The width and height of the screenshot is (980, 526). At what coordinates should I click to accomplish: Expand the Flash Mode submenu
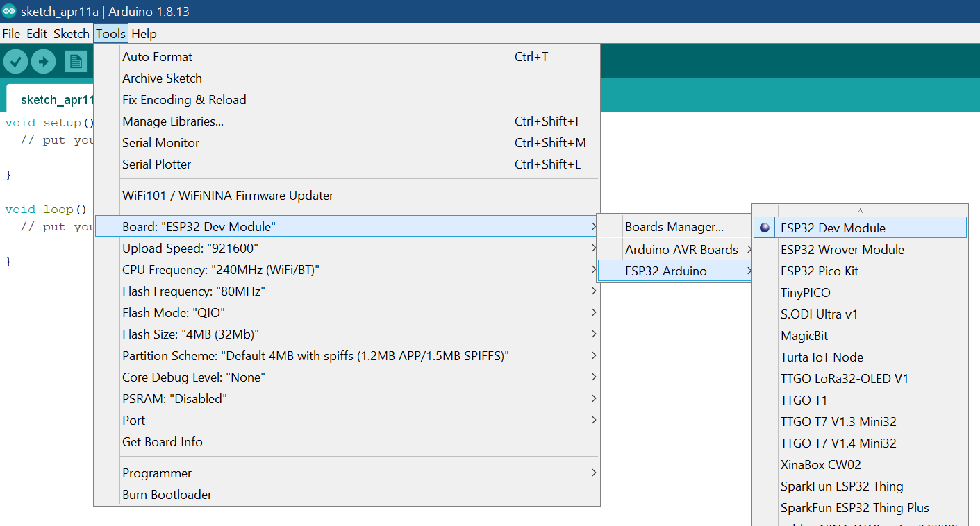click(347, 313)
